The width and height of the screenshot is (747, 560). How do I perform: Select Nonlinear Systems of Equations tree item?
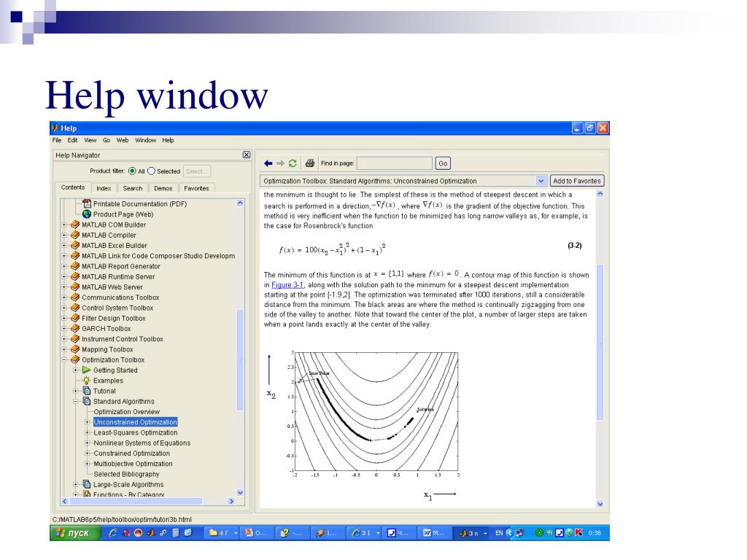(x=142, y=443)
